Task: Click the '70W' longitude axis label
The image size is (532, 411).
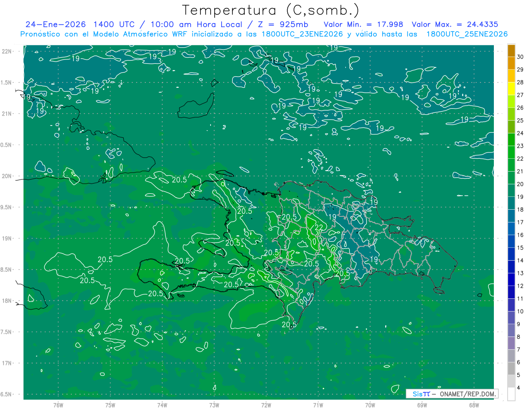Action: pyautogui.click(x=370, y=405)
